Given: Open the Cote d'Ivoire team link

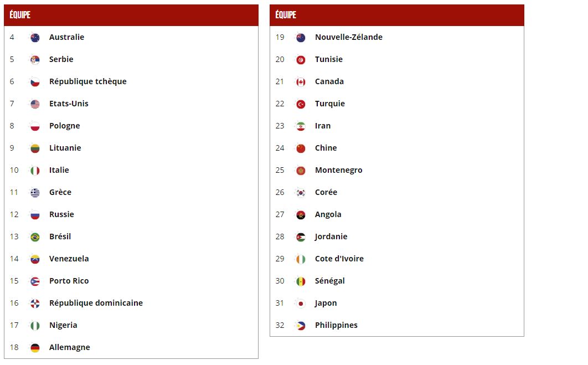Looking at the screenshot, I should pos(339,259).
